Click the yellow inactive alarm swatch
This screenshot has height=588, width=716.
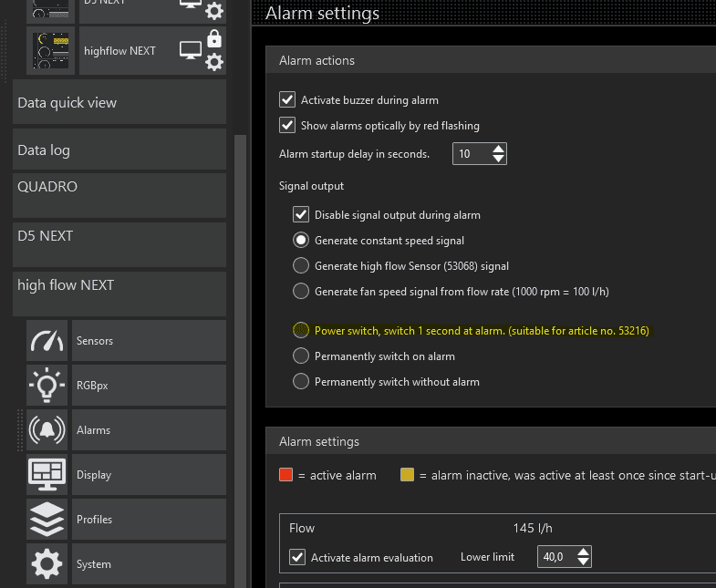[407, 475]
